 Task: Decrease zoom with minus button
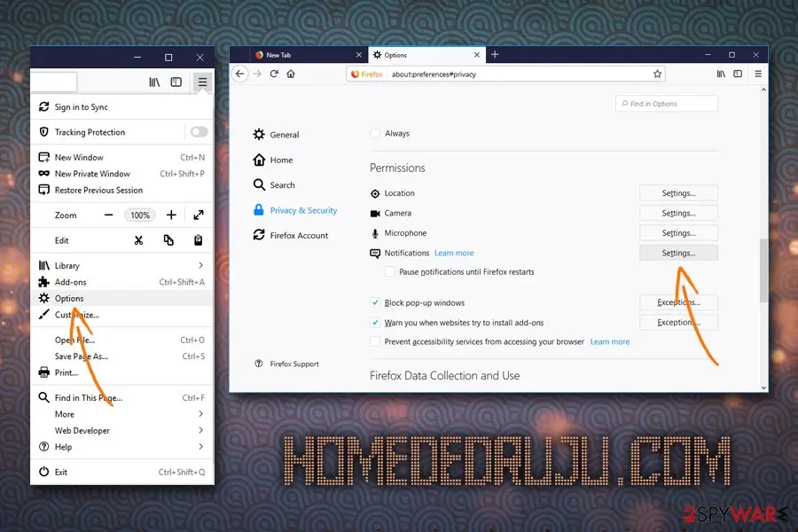click(x=108, y=215)
